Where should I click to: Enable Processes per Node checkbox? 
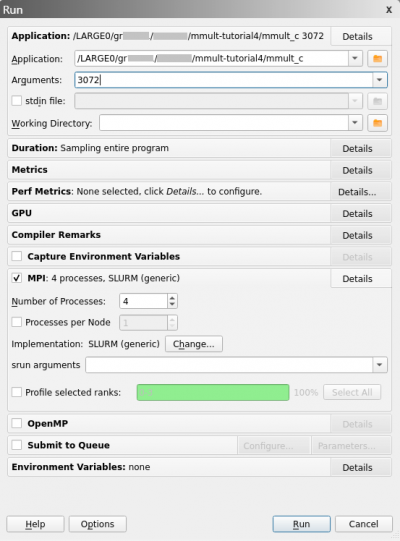tap(17, 322)
